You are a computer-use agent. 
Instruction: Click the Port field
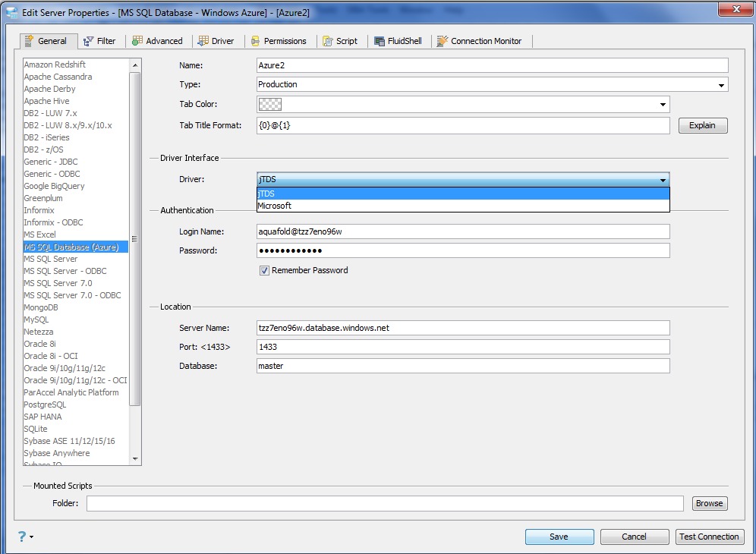[463, 347]
